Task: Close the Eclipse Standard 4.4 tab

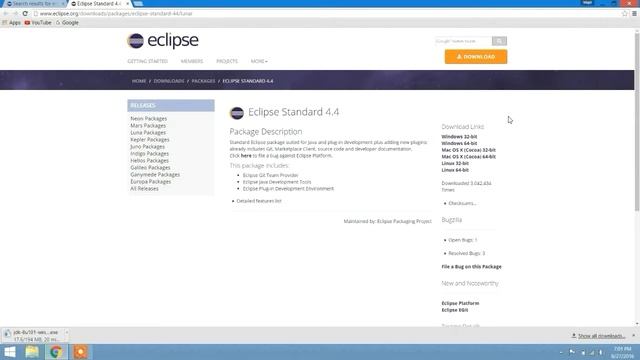Action: click(128, 4)
